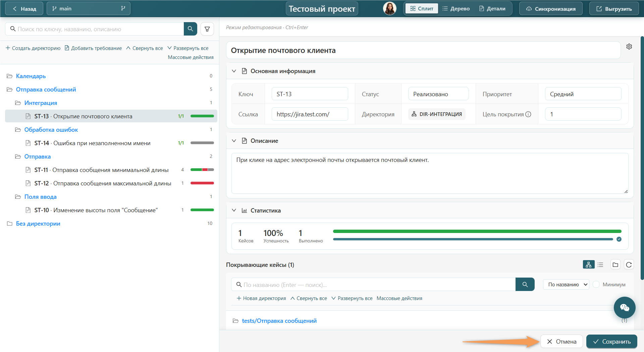Open the chat bubble widget
The width and height of the screenshot is (644, 352).
625,307
